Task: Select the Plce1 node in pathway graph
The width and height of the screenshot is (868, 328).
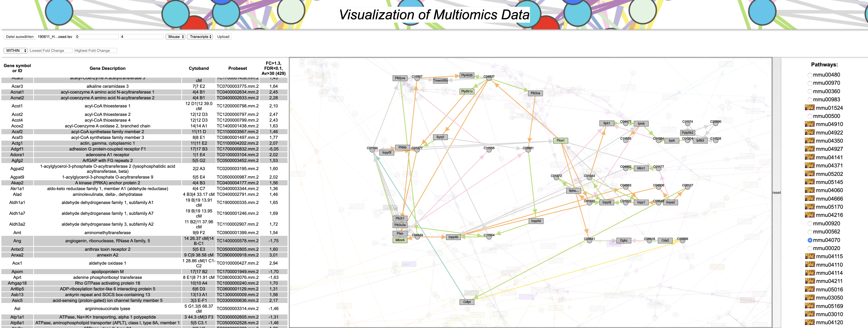Action: coord(560,140)
